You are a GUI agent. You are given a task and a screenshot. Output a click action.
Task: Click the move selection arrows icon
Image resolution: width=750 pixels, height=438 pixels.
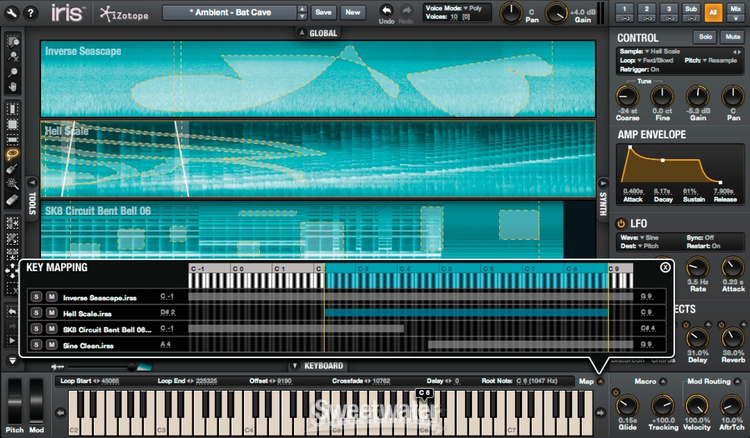[11, 271]
